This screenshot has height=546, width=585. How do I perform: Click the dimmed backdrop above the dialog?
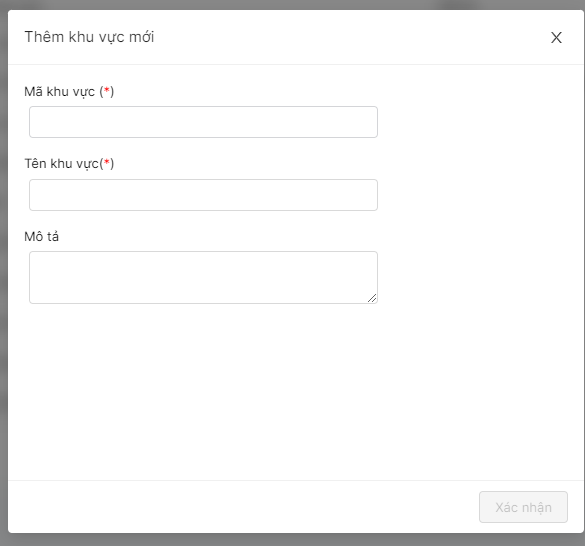tap(292, 4)
